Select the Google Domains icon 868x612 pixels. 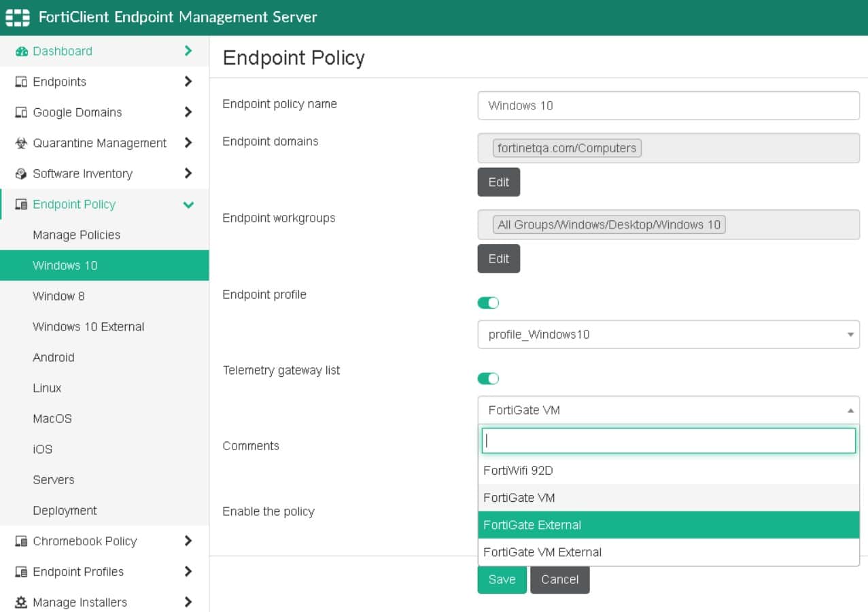click(x=20, y=112)
